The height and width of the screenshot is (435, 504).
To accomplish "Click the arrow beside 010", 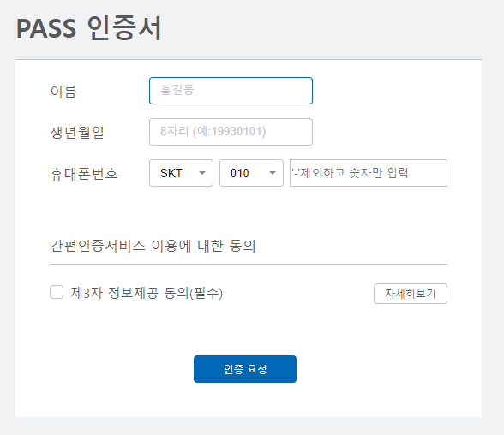I will pos(273,173).
